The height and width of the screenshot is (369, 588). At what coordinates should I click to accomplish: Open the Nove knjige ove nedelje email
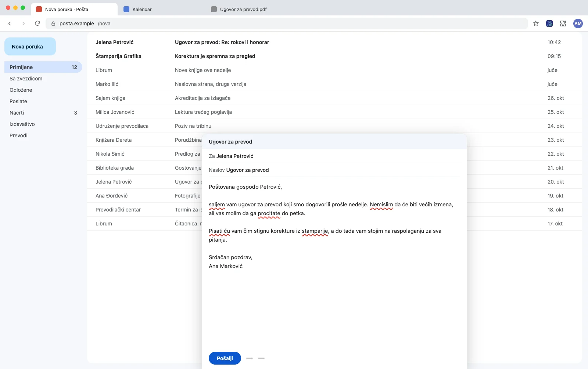334,70
